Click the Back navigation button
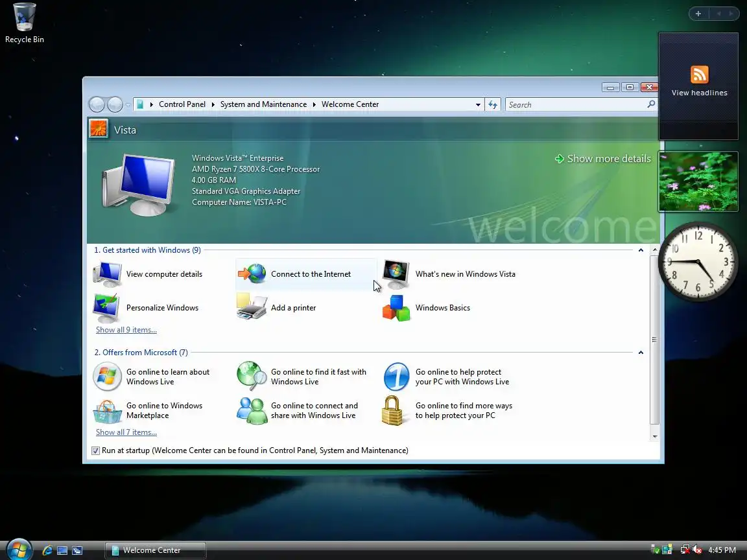747x560 pixels. pyautogui.click(x=97, y=104)
